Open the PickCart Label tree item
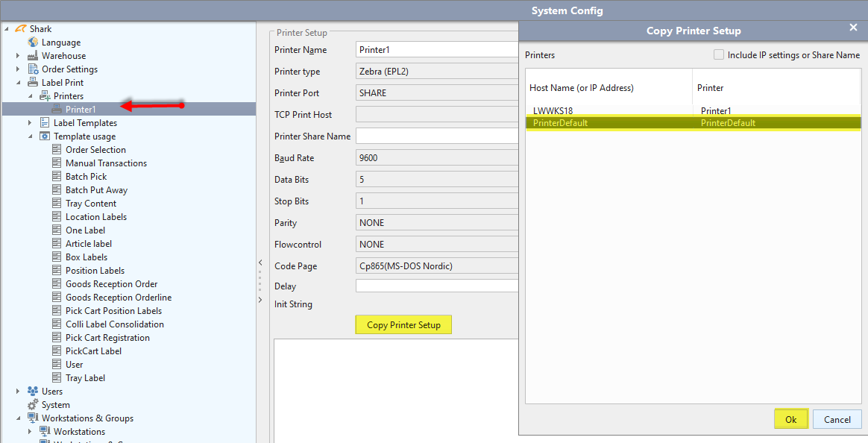This screenshot has width=868, height=443. click(93, 351)
